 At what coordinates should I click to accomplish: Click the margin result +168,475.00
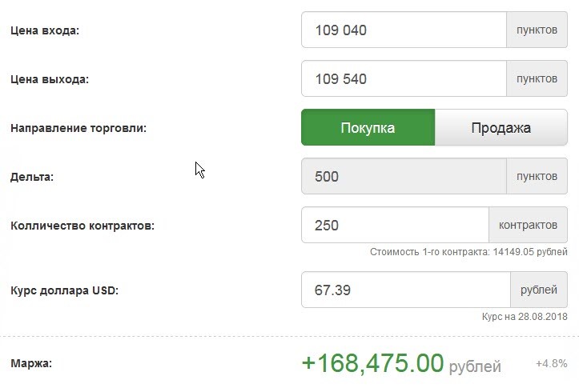[372, 364]
